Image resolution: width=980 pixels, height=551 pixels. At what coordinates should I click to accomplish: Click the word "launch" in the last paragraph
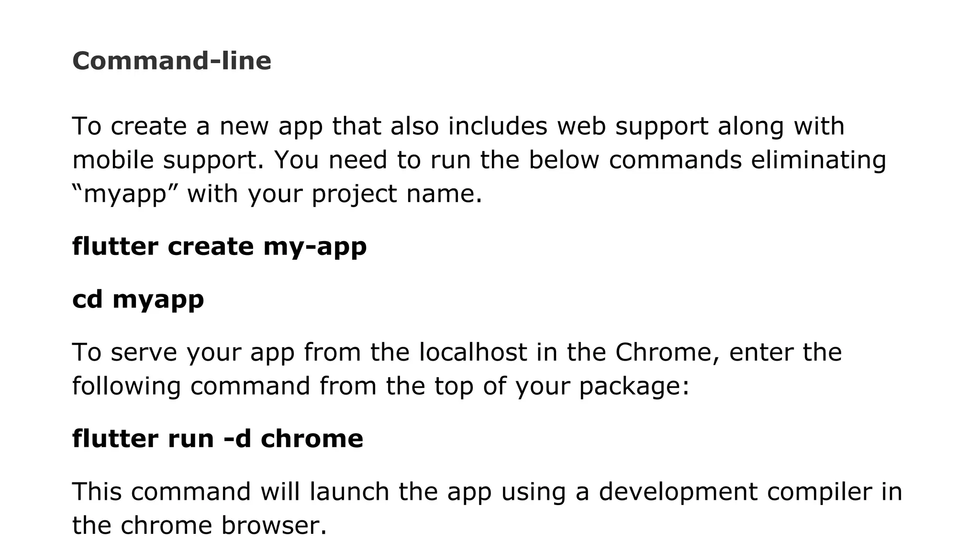coord(349,492)
